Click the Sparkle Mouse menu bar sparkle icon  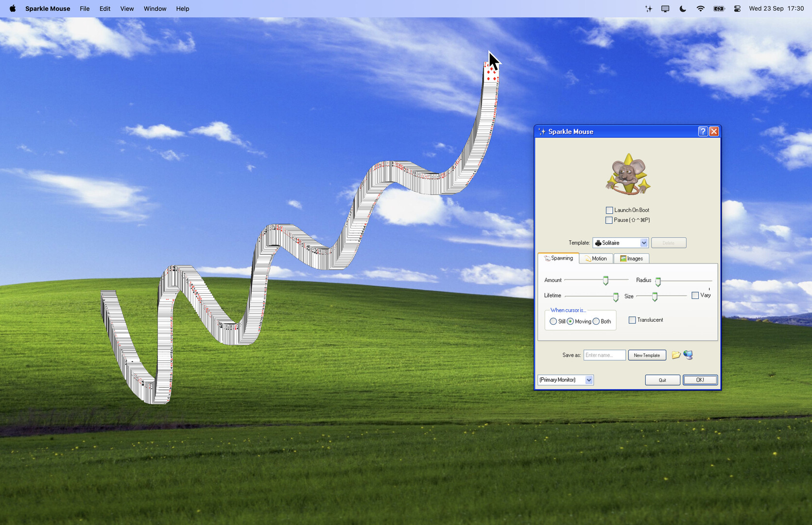(x=648, y=9)
